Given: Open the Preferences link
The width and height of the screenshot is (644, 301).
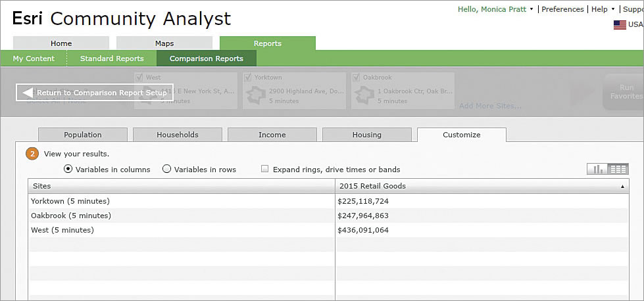Looking at the screenshot, I should pos(562,9).
